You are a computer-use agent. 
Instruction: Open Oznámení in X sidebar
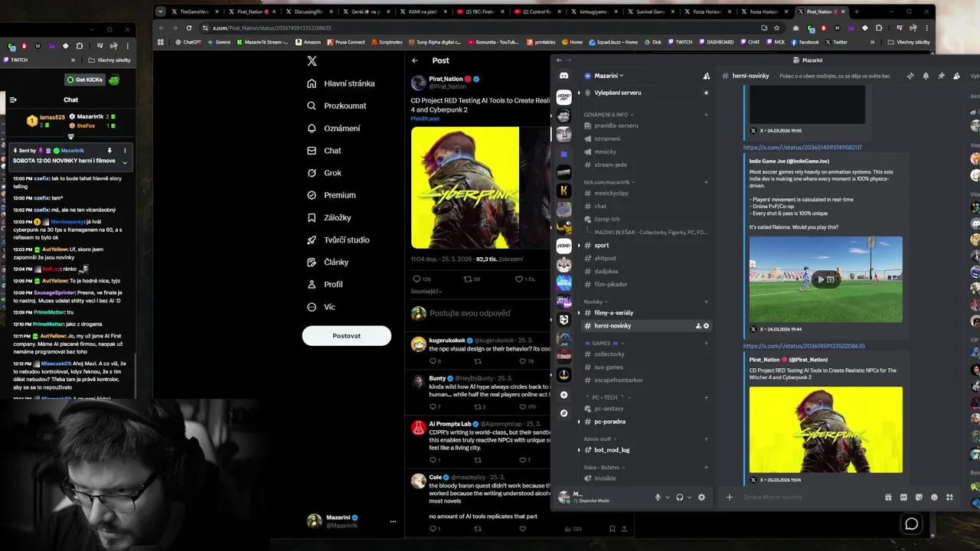333,128
